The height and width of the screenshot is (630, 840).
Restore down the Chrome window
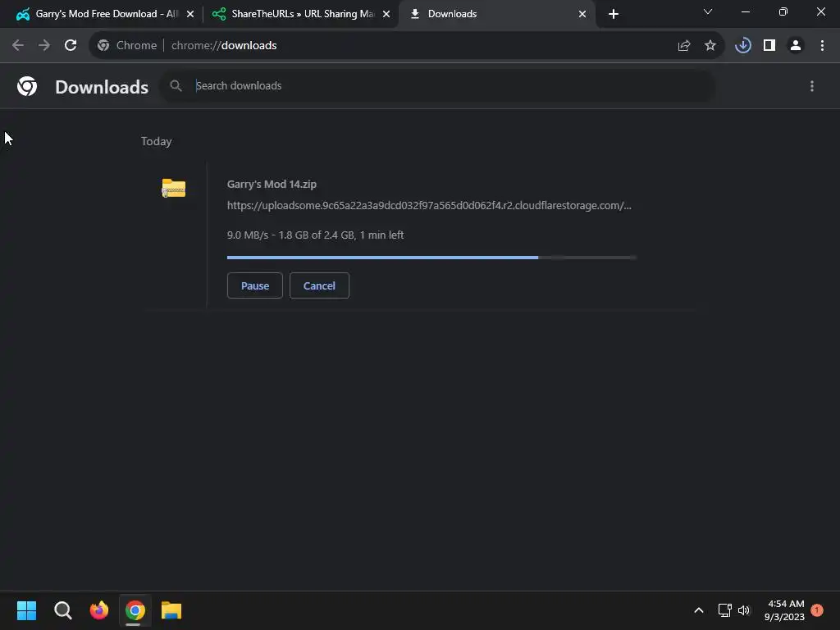pos(783,11)
